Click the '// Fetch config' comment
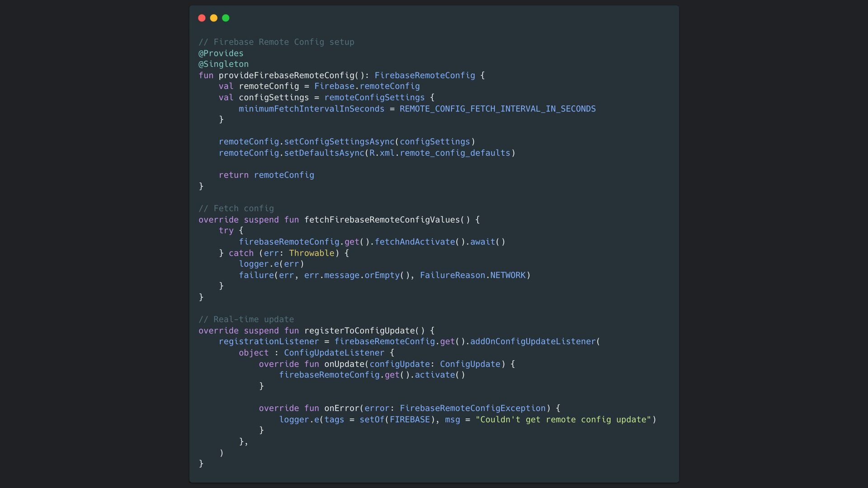Image resolution: width=868 pixels, height=488 pixels. (236, 208)
